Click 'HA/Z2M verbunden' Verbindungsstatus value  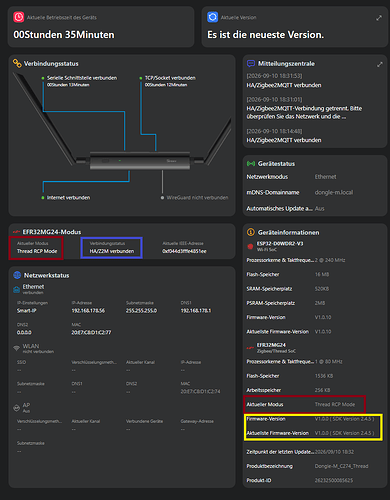point(112,251)
